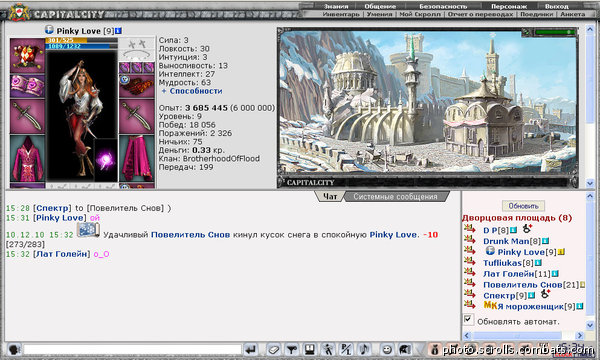600x360 pixels.
Task: Click the send message arrow icon
Action: [x=251, y=349]
